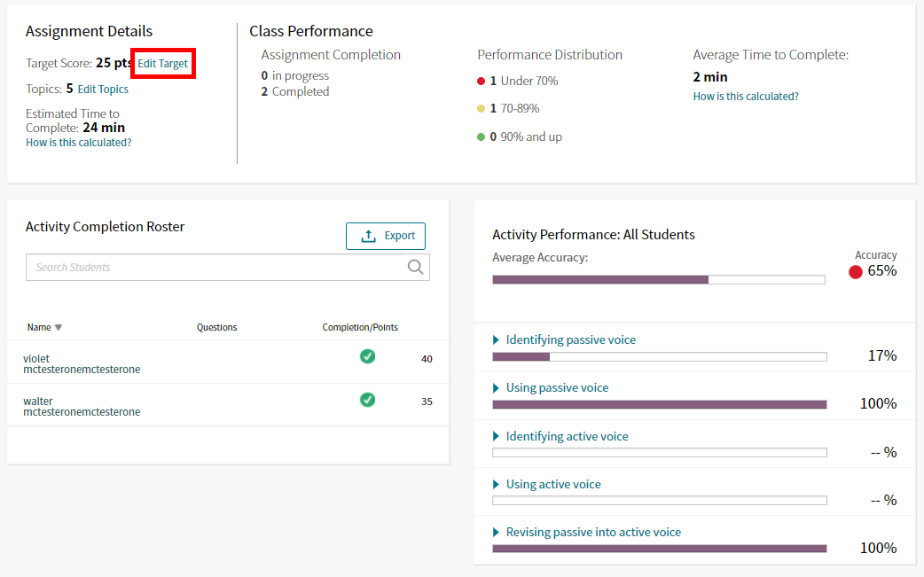
Task: Click the red dot beside Under 70%
Action: pyautogui.click(x=481, y=80)
